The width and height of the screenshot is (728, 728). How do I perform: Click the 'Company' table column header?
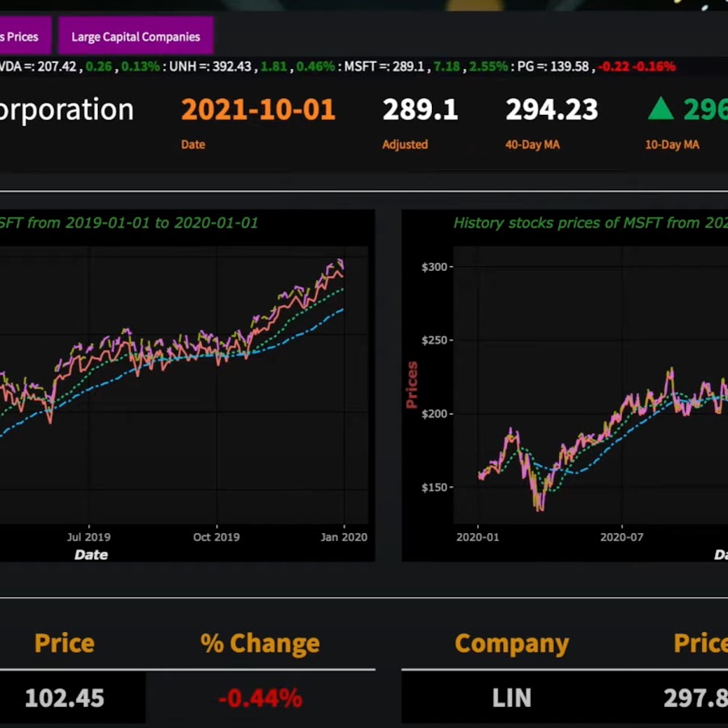click(512, 644)
